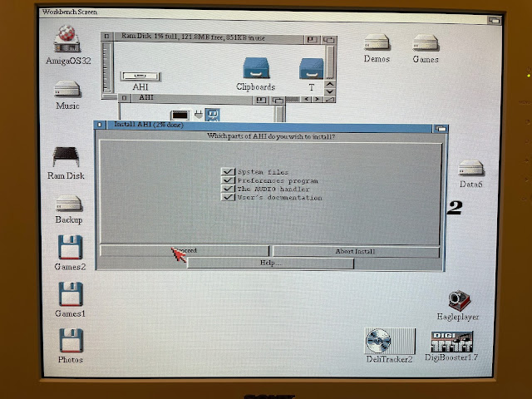Viewport: 532px width, 399px height.
Task: Click the AHI window zoom gadget
Action: (261, 100)
